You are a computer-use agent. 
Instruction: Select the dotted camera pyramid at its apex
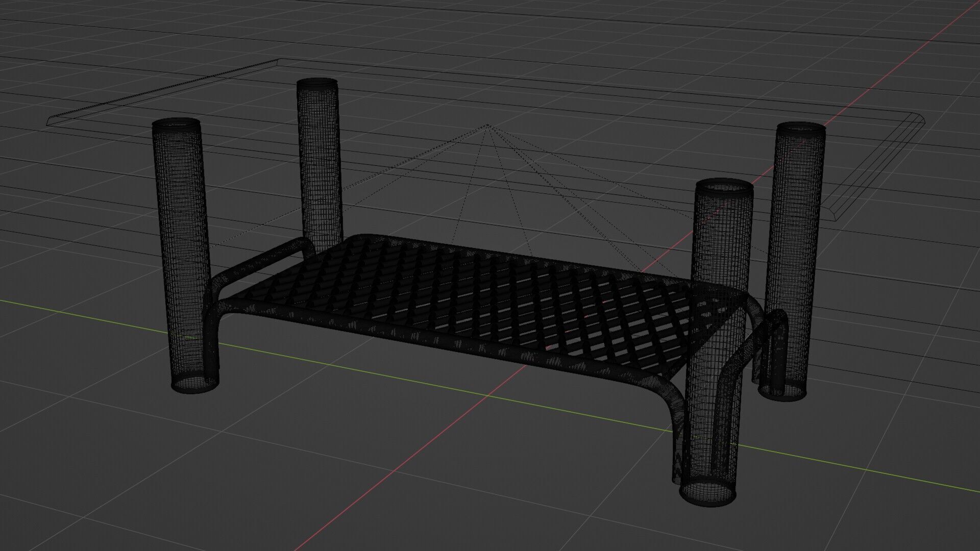coord(488,125)
